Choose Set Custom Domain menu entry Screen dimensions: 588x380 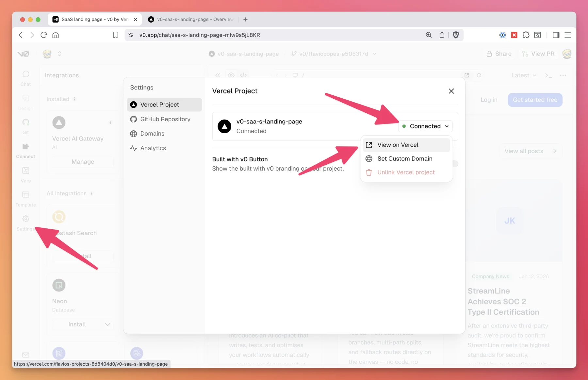pyautogui.click(x=406, y=158)
